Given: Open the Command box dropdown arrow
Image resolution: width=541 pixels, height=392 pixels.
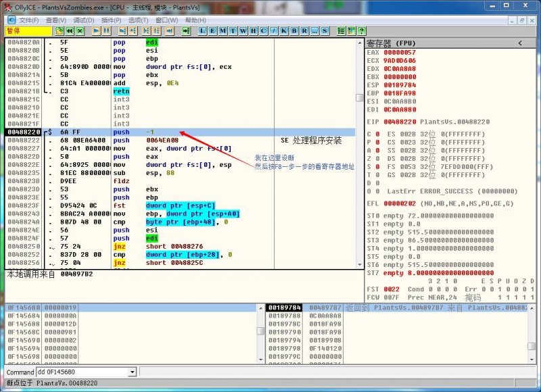Looking at the screenshot, I should [x=132, y=372].
